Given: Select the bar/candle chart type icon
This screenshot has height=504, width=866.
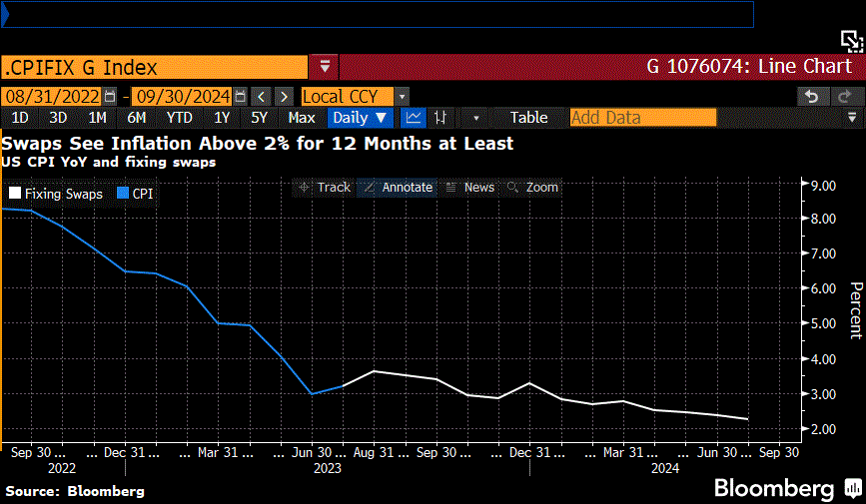Looking at the screenshot, I should pos(440,118).
